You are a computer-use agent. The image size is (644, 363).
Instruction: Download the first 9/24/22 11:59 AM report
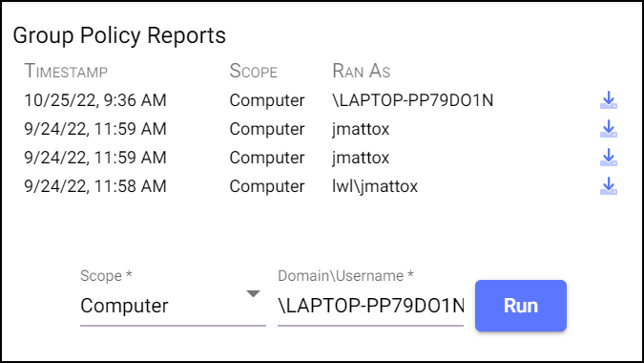click(609, 129)
